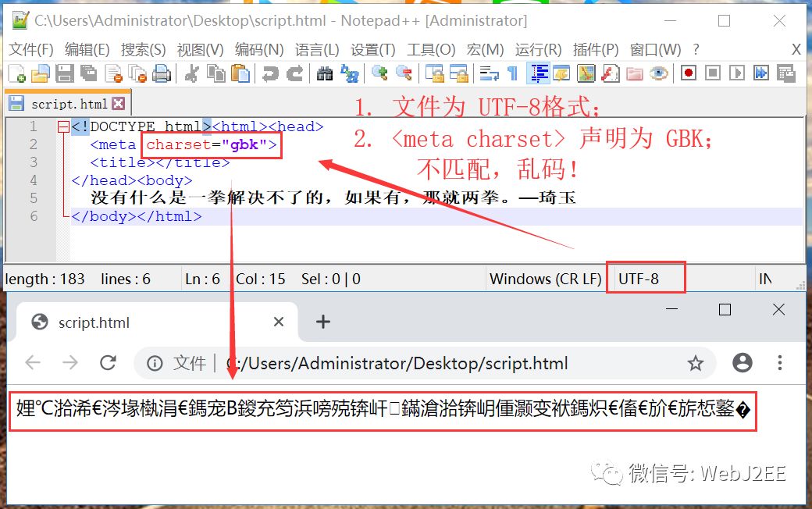Toggle the monitoring eye icon
The image size is (812, 509).
pyautogui.click(x=659, y=73)
